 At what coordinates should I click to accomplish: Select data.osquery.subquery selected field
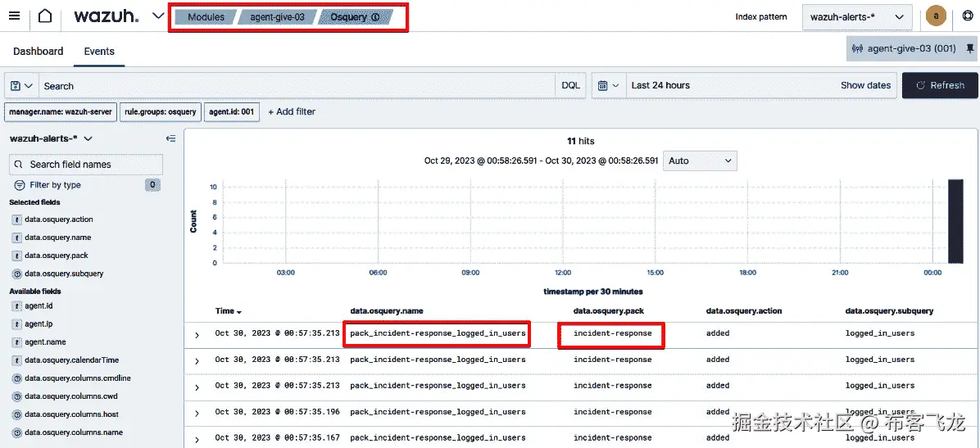pyautogui.click(x=64, y=274)
